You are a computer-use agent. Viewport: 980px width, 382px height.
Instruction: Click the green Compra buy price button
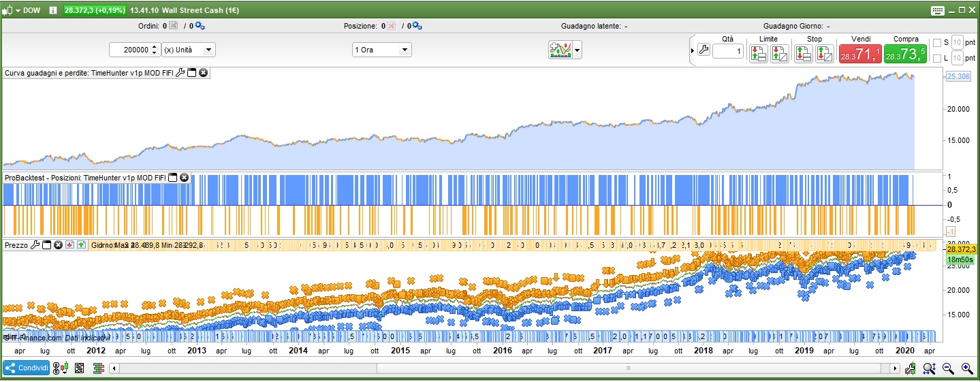905,54
